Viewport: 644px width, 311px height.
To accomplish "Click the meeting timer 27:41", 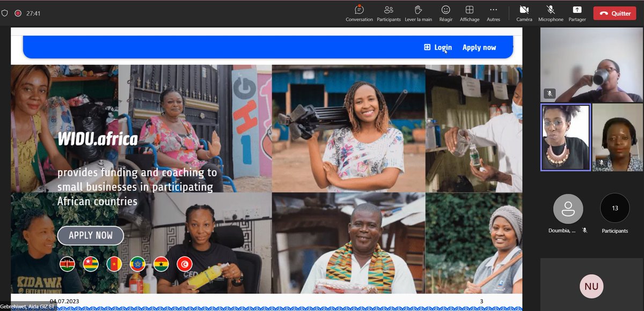I will coord(33,13).
